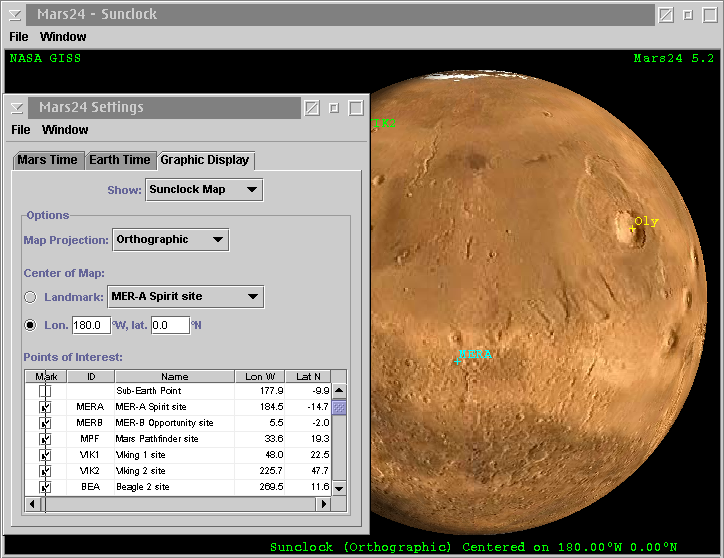
Task: Select the 'Mars Pathfinder site' name cell
Action: [x=175, y=439]
